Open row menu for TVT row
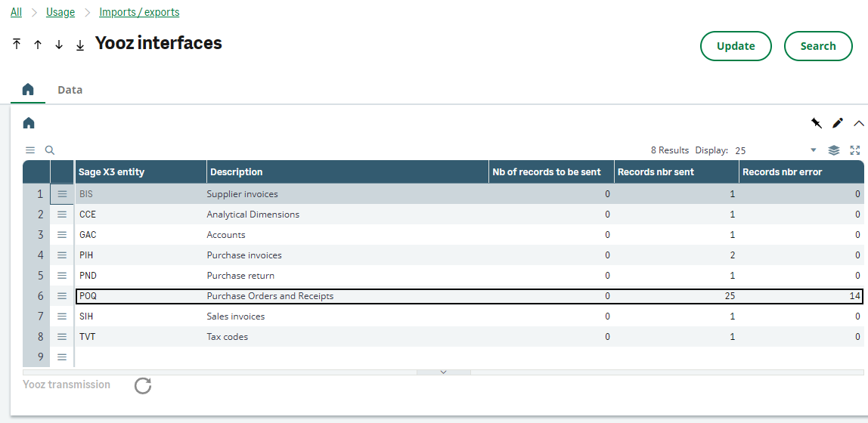868x423 pixels. 62,336
